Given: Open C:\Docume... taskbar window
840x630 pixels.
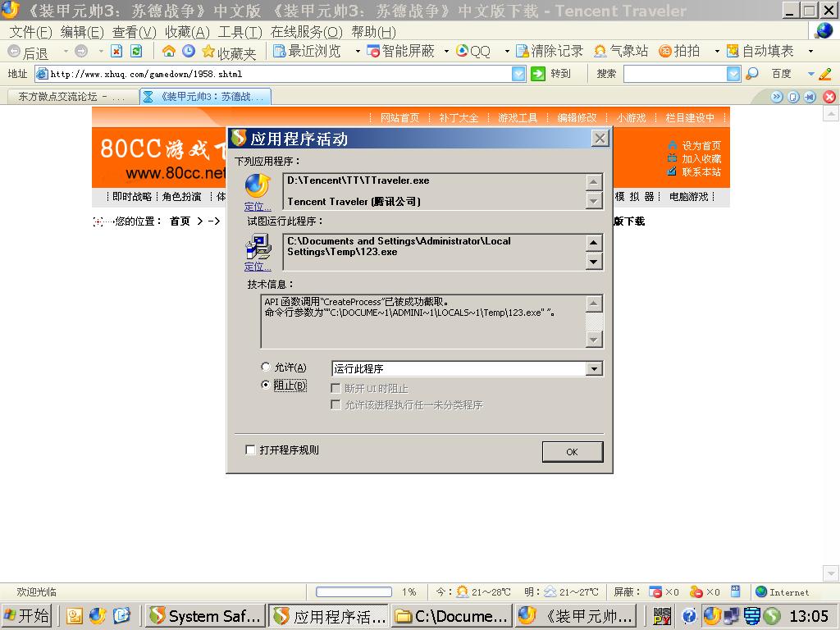Looking at the screenshot, I should (x=451, y=616).
